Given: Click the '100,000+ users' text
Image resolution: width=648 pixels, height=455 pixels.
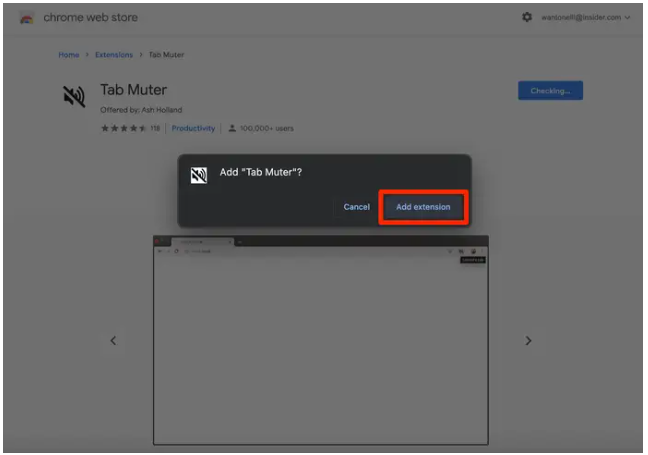Looking at the screenshot, I should (267, 128).
